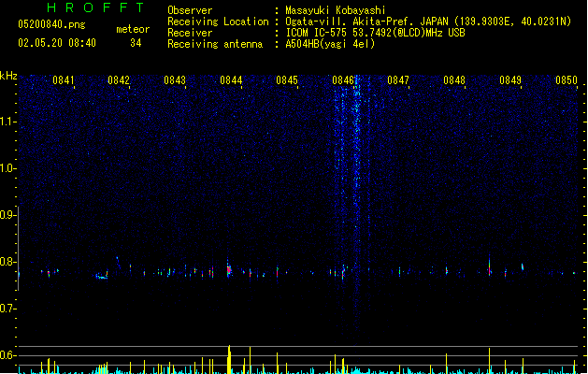This screenshot has height=374, width=588.
Task: Select the file name 05200840.png
Action: point(51,24)
